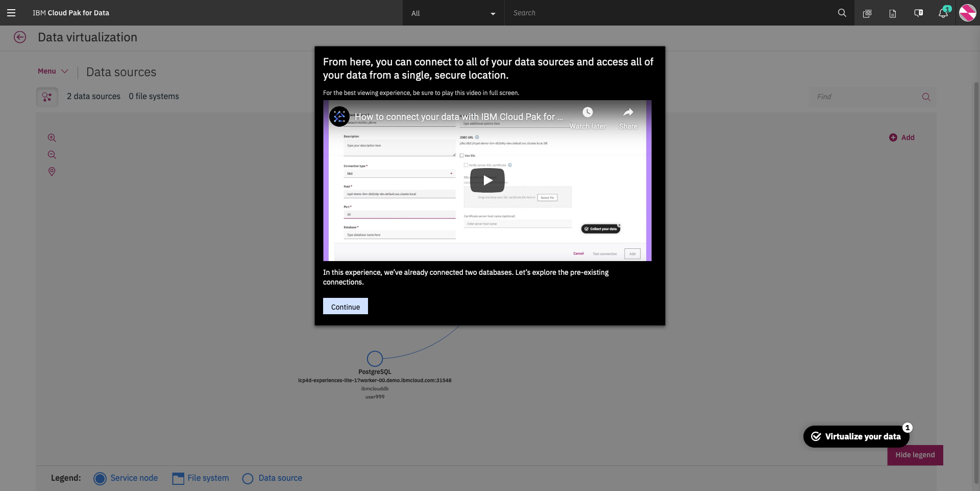The image size is (980, 491).
Task: Click Share arrow icon on video
Action: pyautogui.click(x=628, y=112)
